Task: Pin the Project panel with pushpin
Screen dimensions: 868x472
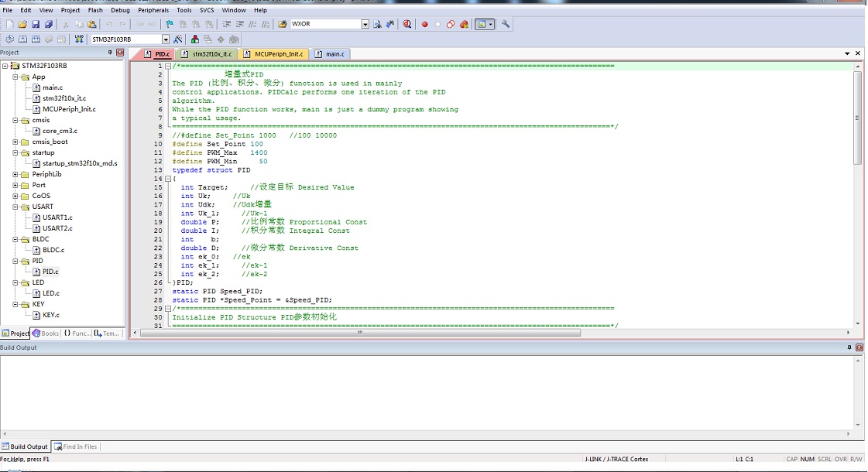Action: 110,53
